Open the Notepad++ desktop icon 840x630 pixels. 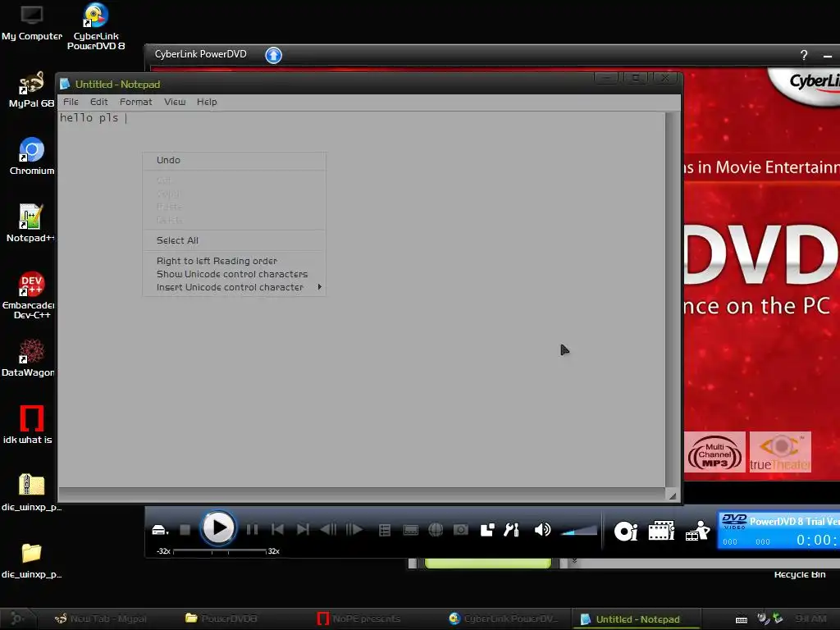click(30, 223)
